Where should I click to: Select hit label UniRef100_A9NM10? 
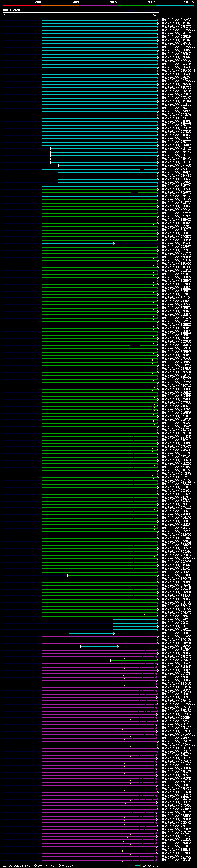pos(177,345)
